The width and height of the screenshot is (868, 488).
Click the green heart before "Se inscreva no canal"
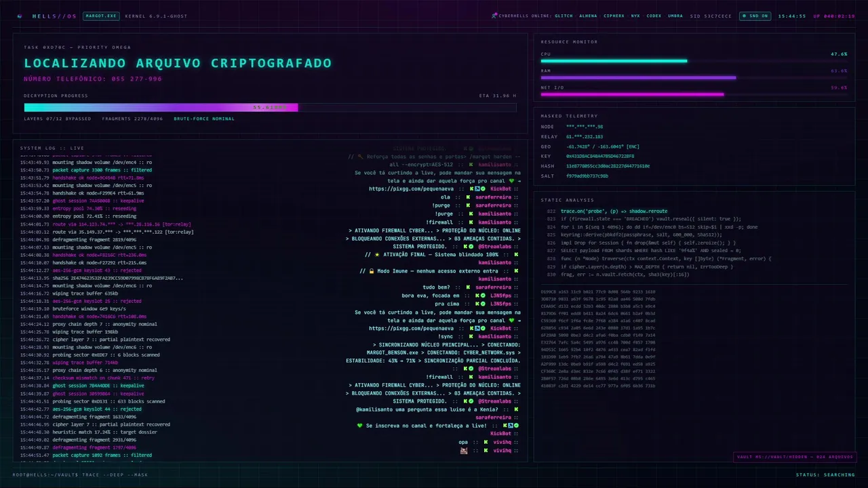(360, 426)
